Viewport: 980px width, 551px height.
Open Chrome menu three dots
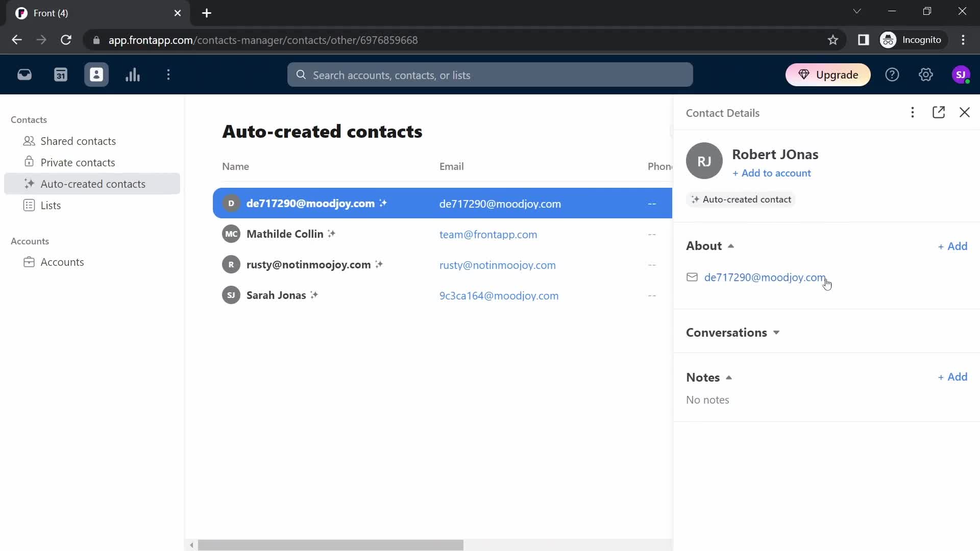(963, 40)
